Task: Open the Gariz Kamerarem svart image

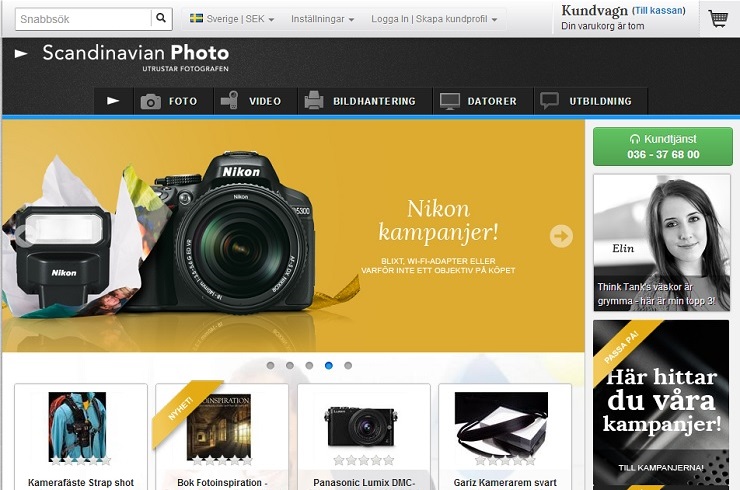Action: (x=501, y=423)
